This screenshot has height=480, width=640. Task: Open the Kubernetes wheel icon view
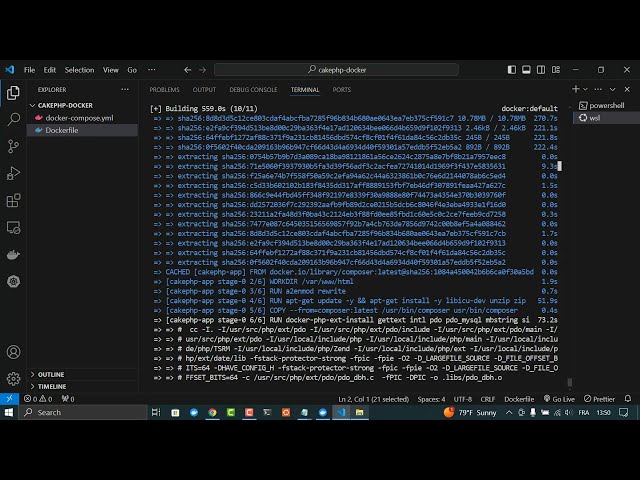tap(13, 281)
